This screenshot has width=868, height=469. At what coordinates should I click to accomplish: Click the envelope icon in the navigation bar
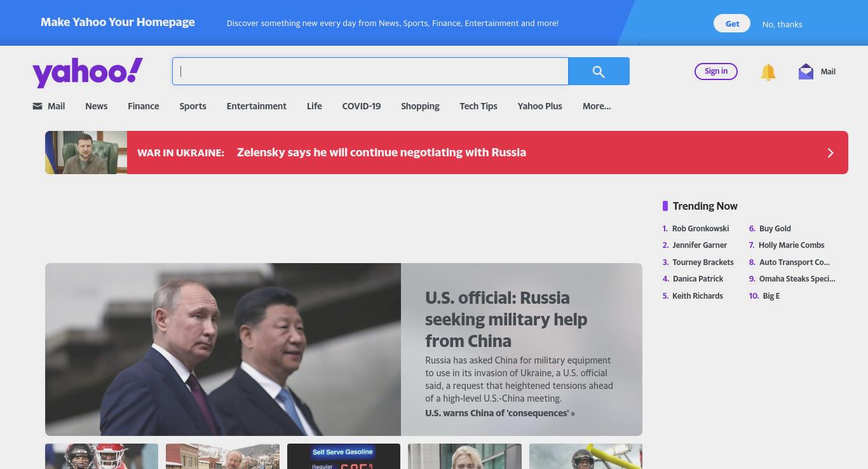(37, 106)
